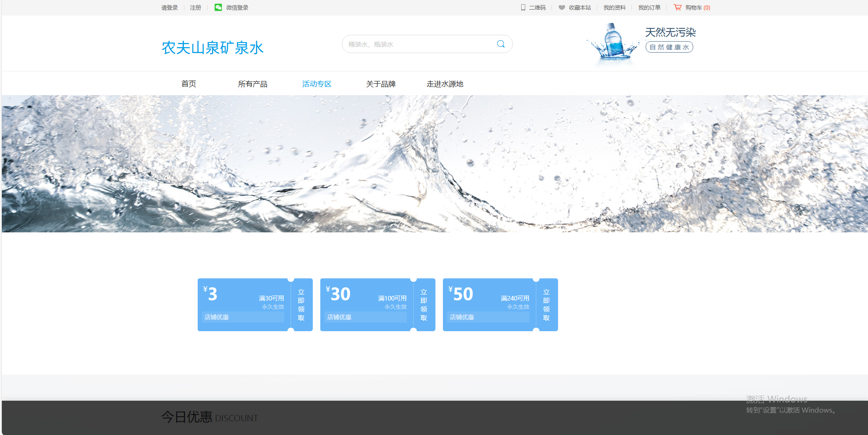Click the 请登录 login link

(x=169, y=8)
